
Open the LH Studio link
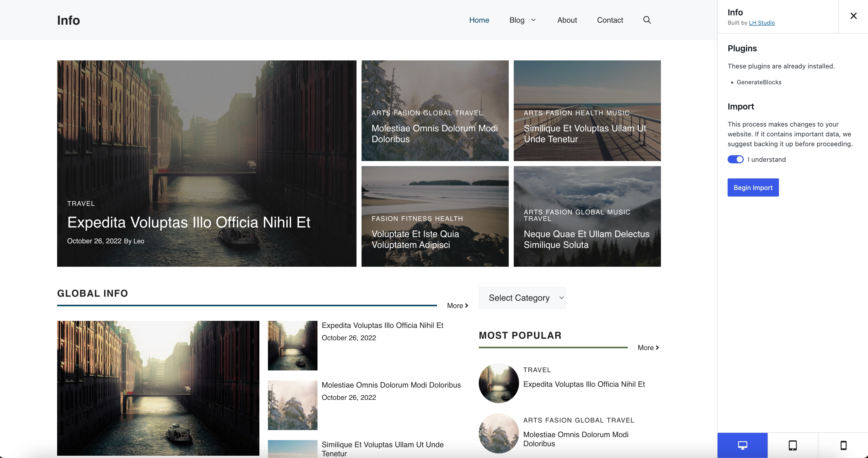pyautogui.click(x=762, y=23)
